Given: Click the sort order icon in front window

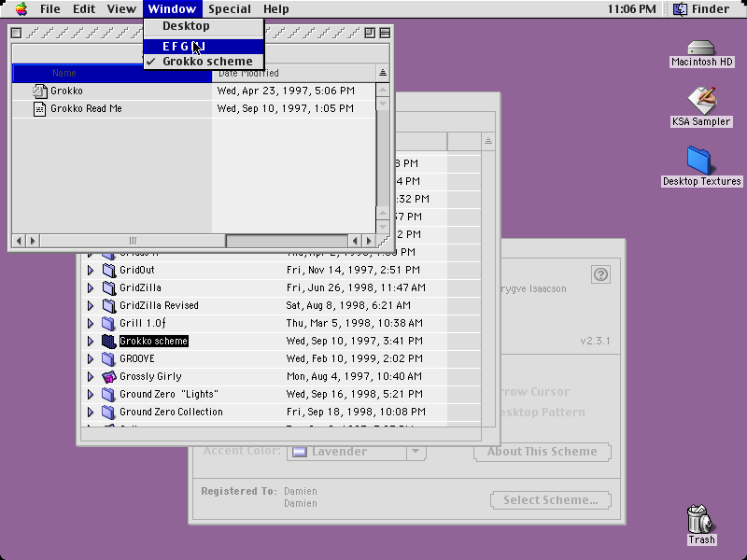Looking at the screenshot, I should (383, 73).
